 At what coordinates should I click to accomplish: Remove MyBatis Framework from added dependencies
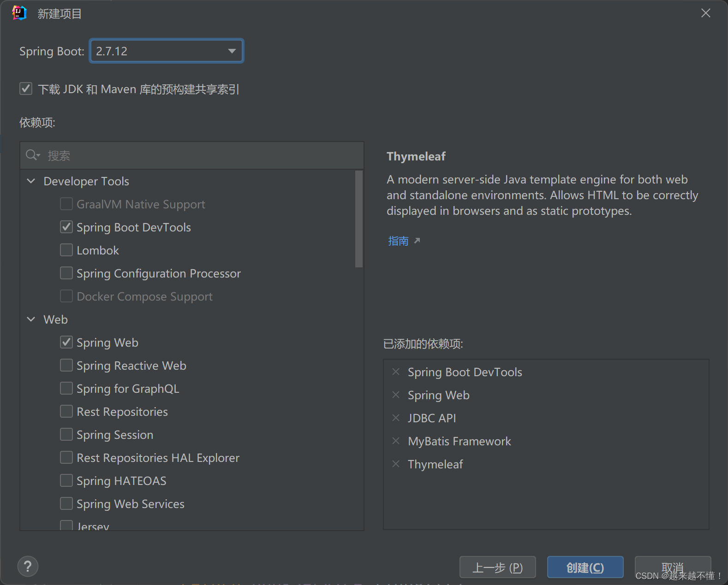(x=396, y=441)
